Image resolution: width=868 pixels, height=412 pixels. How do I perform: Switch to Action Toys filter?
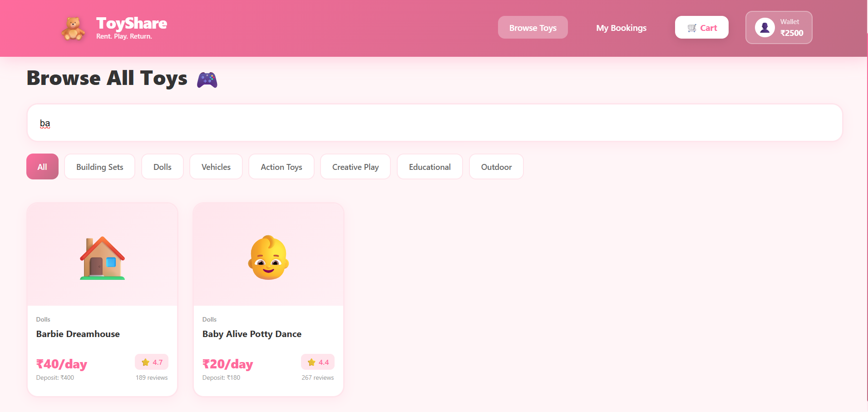click(x=281, y=167)
